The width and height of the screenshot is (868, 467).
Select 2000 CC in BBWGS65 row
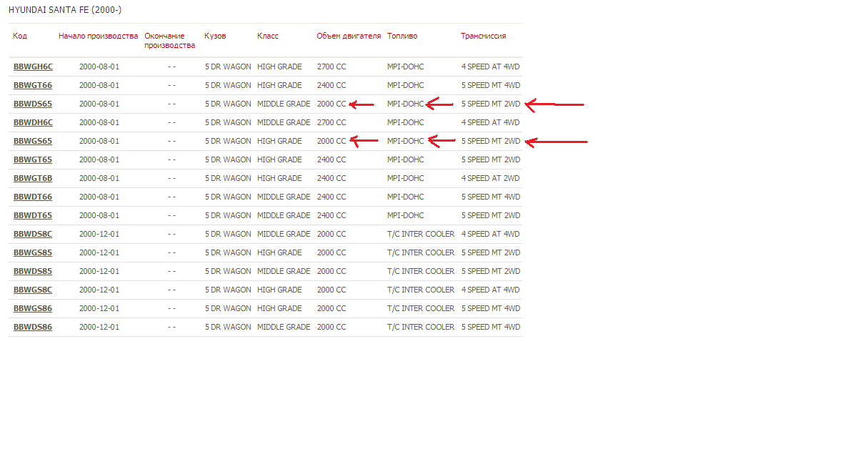coord(331,141)
